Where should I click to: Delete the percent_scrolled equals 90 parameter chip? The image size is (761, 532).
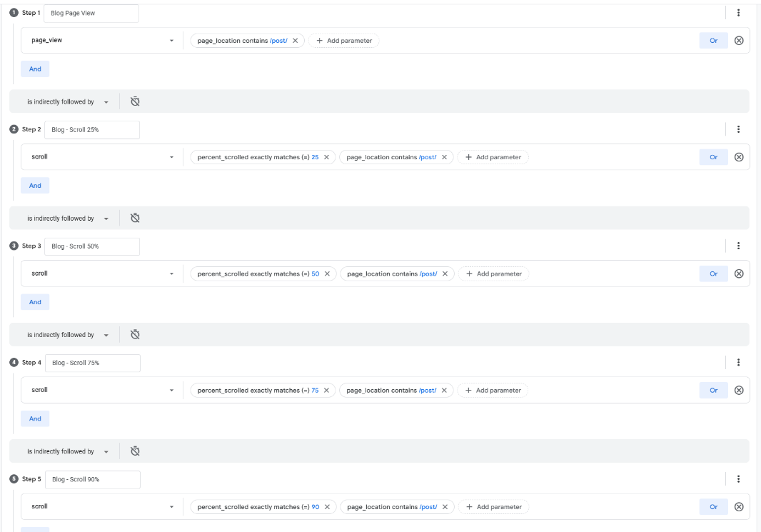[x=327, y=507]
